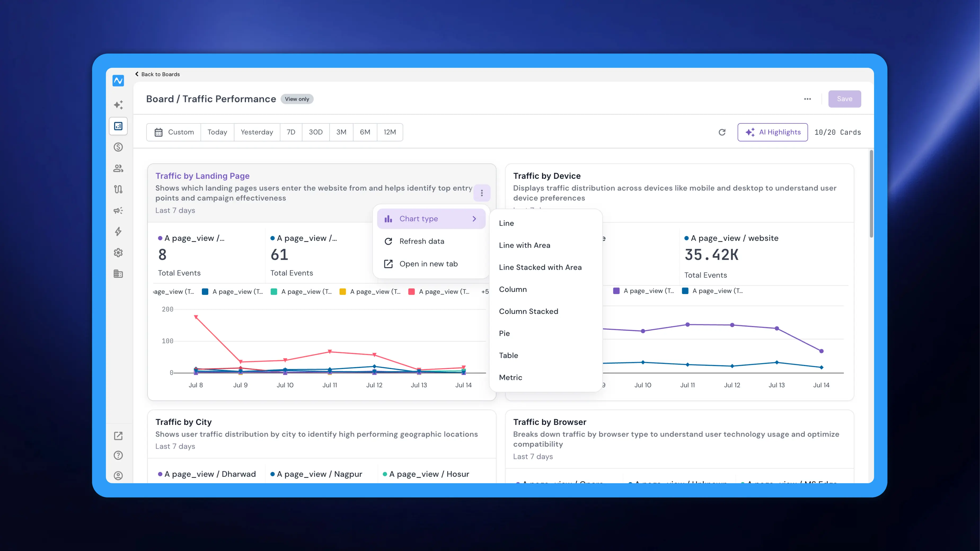The height and width of the screenshot is (551, 980).
Task: Click the A page_view / Nagpur metric
Action: [316, 474]
